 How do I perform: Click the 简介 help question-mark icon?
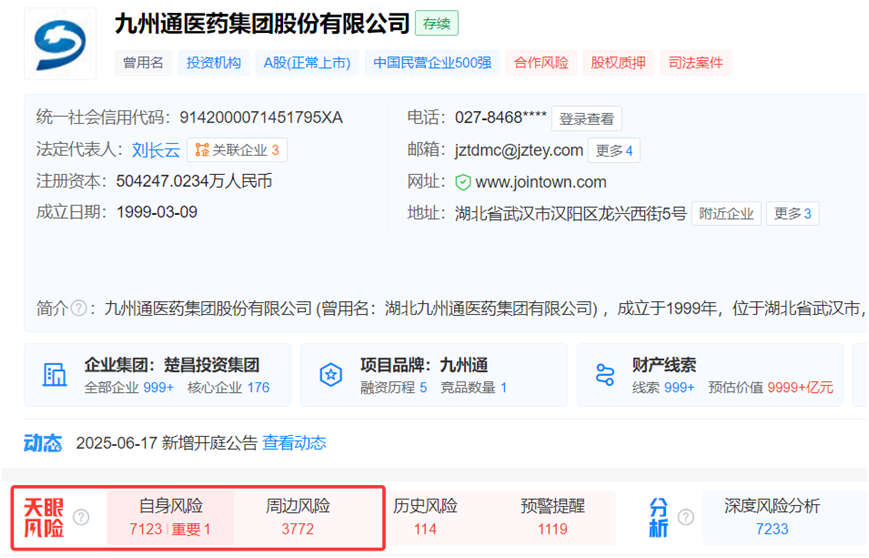pyautogui.click(x=79, y=308)
